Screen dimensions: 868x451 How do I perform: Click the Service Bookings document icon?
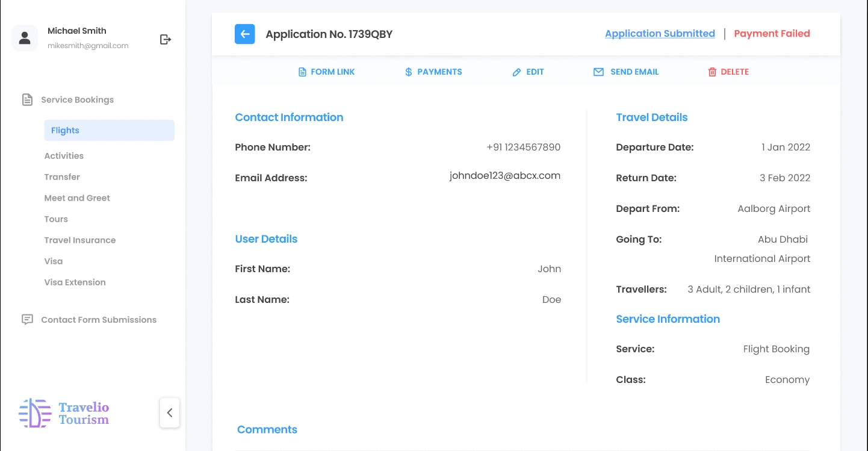tap(27, 100)
